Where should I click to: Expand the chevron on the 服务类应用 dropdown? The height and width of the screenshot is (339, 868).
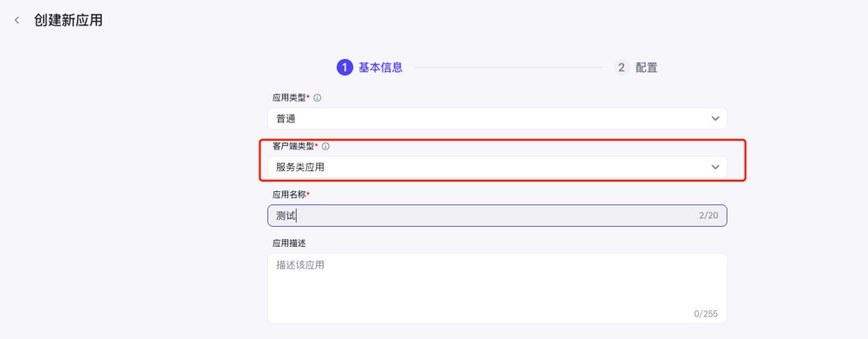tap(715, 167)
